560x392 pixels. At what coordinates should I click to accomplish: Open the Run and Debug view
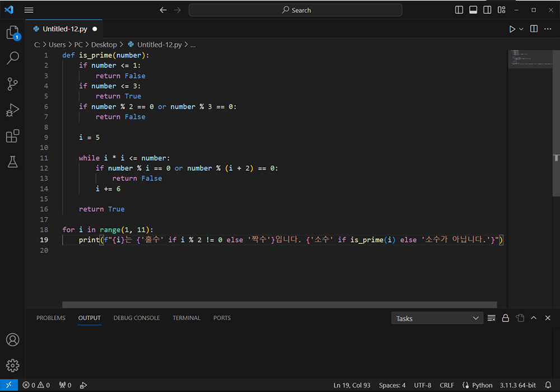click(13, 110)
